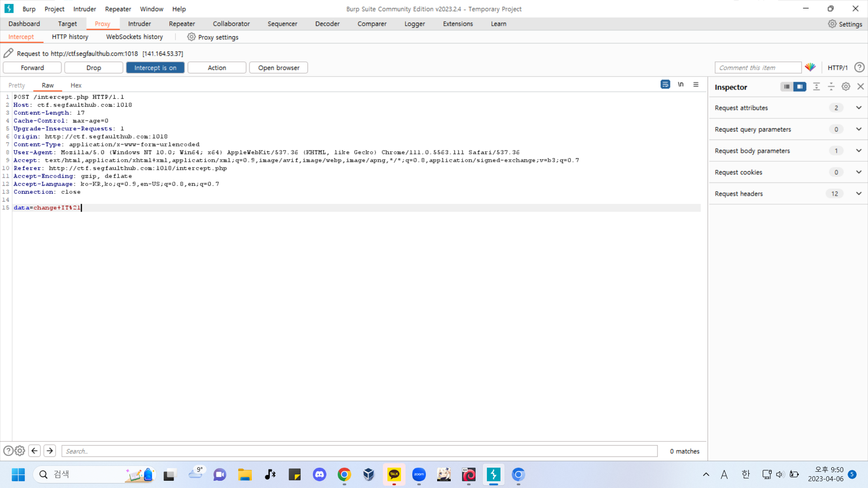Open search settings gear at bottom
Screen dimensions: 868x488
(20, 451)
